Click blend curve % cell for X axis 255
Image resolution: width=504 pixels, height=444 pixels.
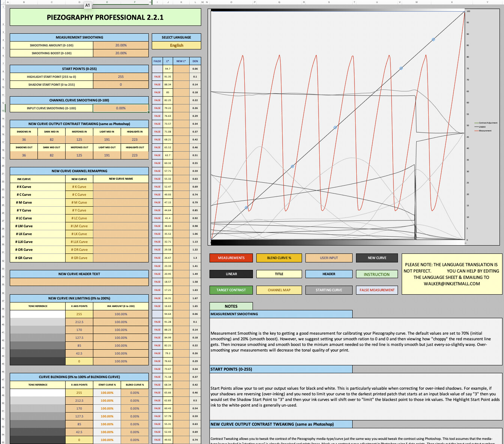[x=135, y=393]
